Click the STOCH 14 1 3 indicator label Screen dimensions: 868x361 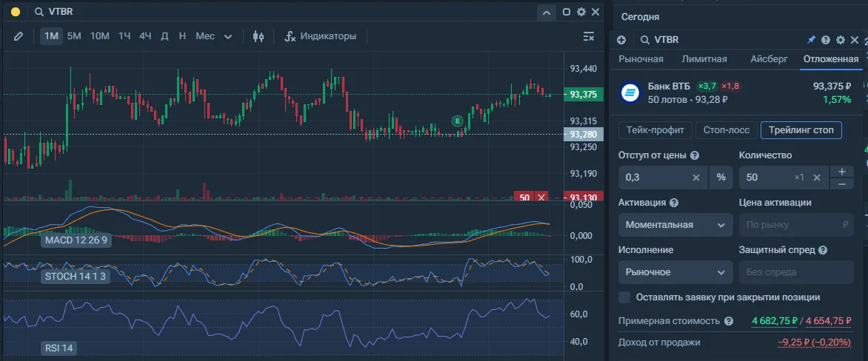click(x=75, y=277)
